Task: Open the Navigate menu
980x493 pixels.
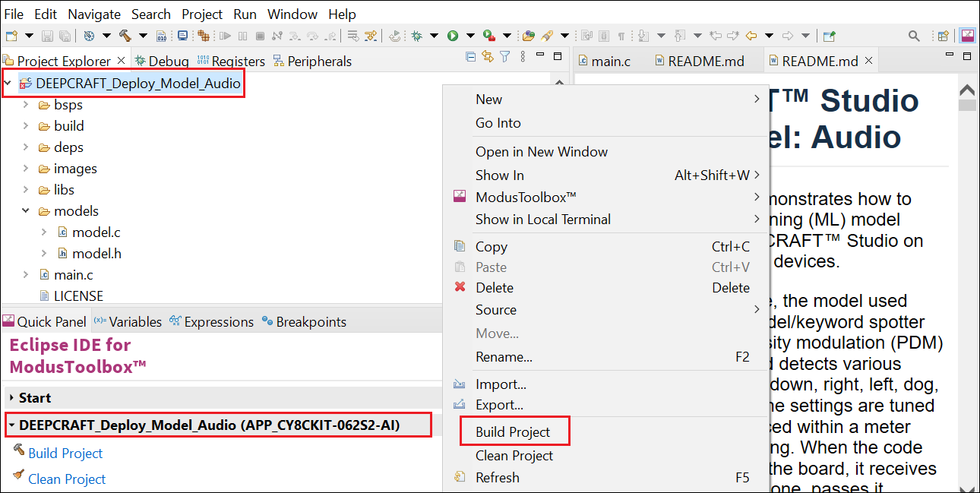Action: point(94,14)
